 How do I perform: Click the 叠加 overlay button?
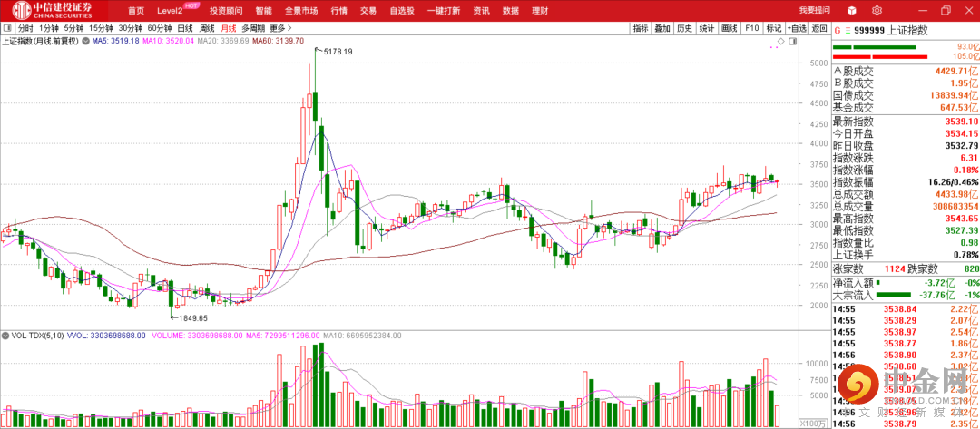(662, 28)
